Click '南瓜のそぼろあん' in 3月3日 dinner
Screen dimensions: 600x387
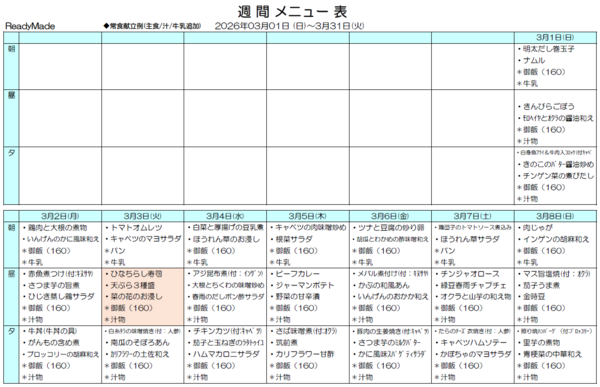140,342
